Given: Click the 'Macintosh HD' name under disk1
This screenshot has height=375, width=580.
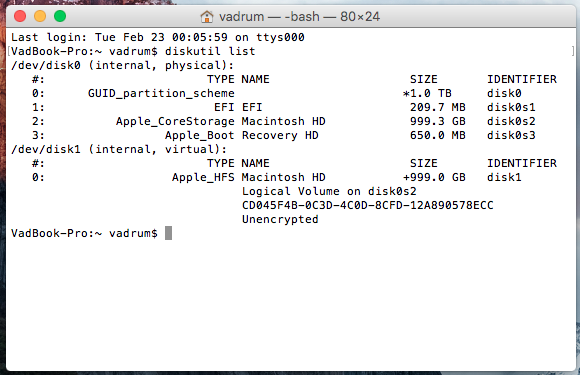Looking at the screenshot, I should (284, 178).
